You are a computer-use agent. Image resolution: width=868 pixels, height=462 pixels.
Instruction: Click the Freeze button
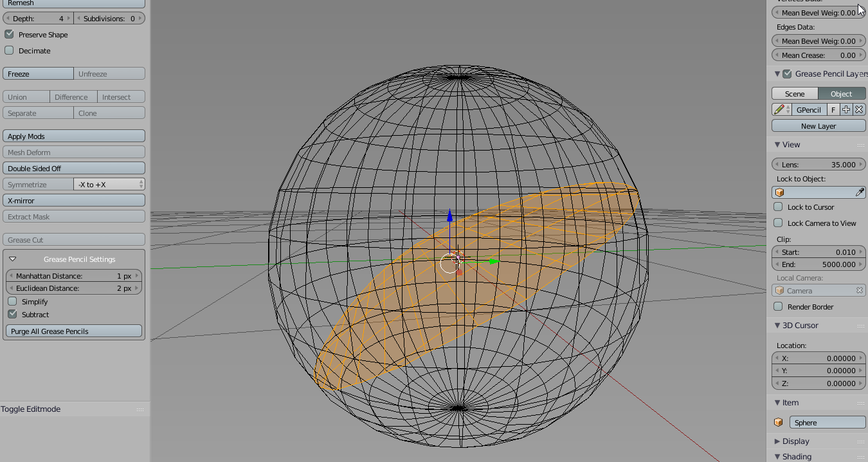pyautogui.click(x=38, y=74)
